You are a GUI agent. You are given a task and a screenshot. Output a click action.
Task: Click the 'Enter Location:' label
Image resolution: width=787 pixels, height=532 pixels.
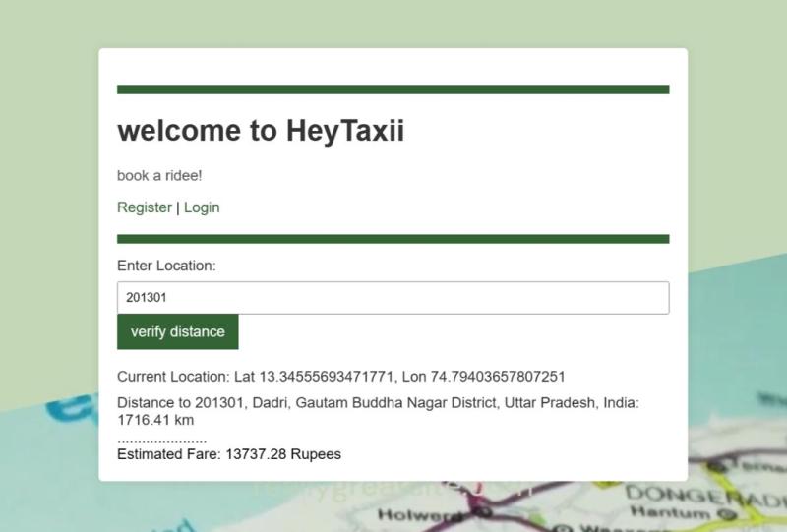[166, 266]
